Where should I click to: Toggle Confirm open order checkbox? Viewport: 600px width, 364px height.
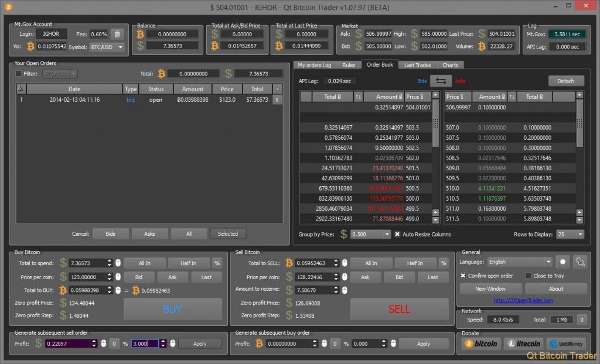(463, 276)
